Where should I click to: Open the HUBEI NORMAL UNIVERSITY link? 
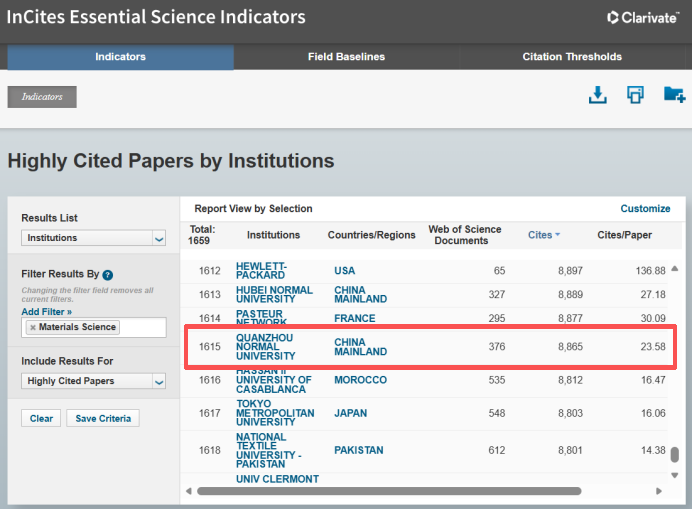274,294
